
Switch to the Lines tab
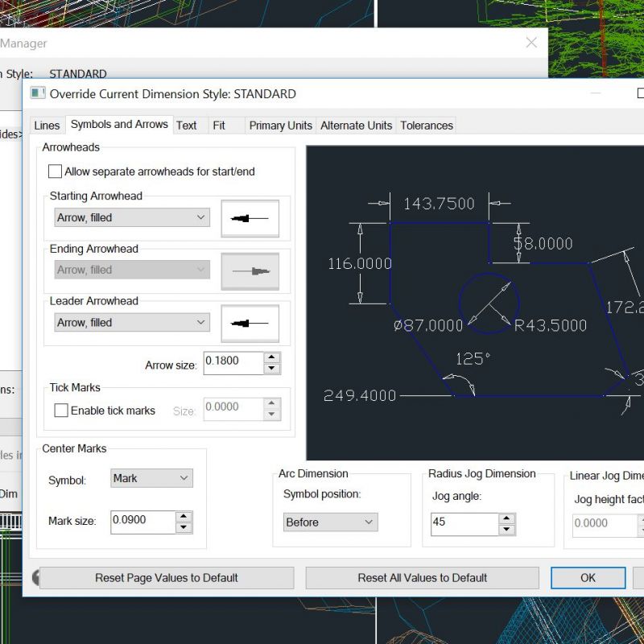[47, 126]
